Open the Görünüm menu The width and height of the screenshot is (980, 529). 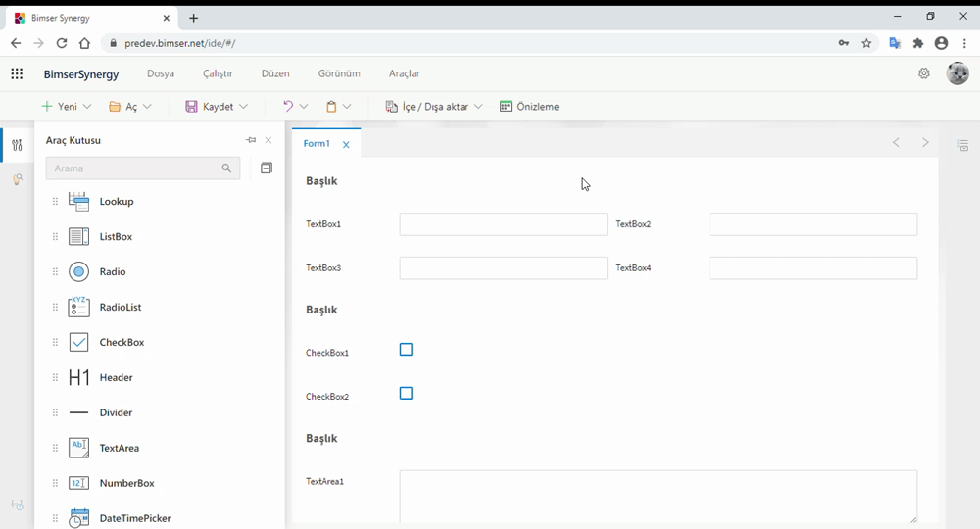pyautogui.click(x=339, y=73)
